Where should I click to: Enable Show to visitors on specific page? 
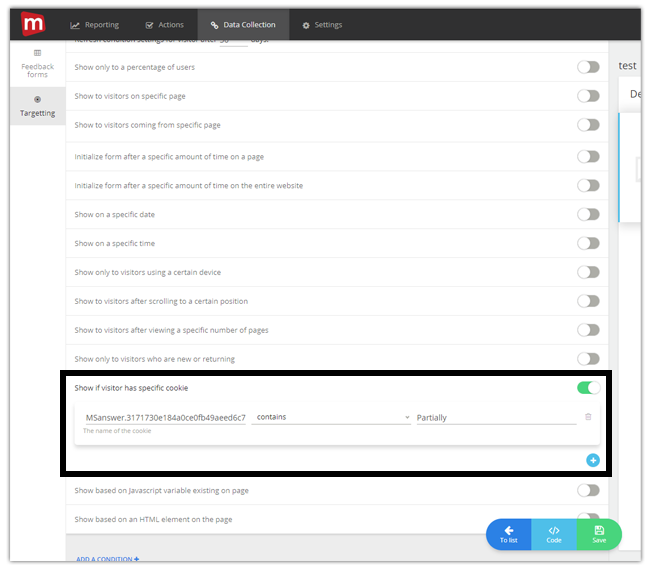pyautogui.click(x=588, y=96)
